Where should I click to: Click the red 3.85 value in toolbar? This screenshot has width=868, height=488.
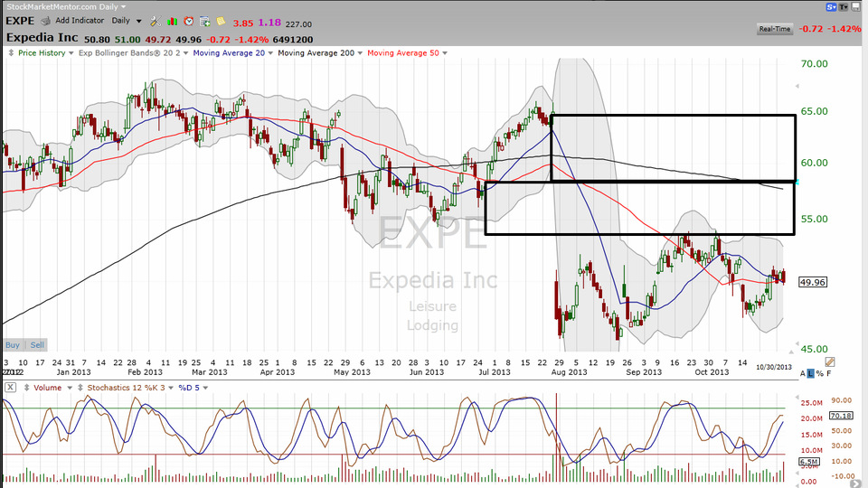point(243,23)
